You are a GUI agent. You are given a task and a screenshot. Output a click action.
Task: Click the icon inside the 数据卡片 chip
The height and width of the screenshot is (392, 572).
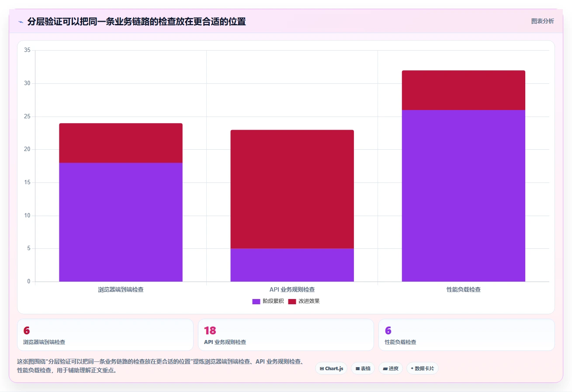click(412, 369)
